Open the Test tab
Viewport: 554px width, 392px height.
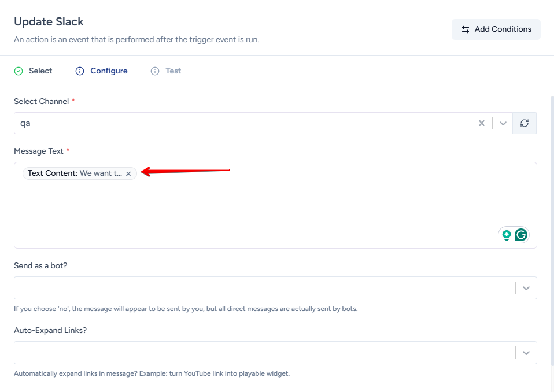[x=173, y=71]
